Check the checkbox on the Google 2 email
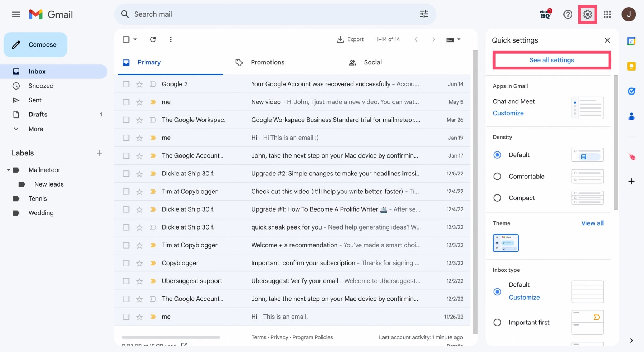 [126, 84]
